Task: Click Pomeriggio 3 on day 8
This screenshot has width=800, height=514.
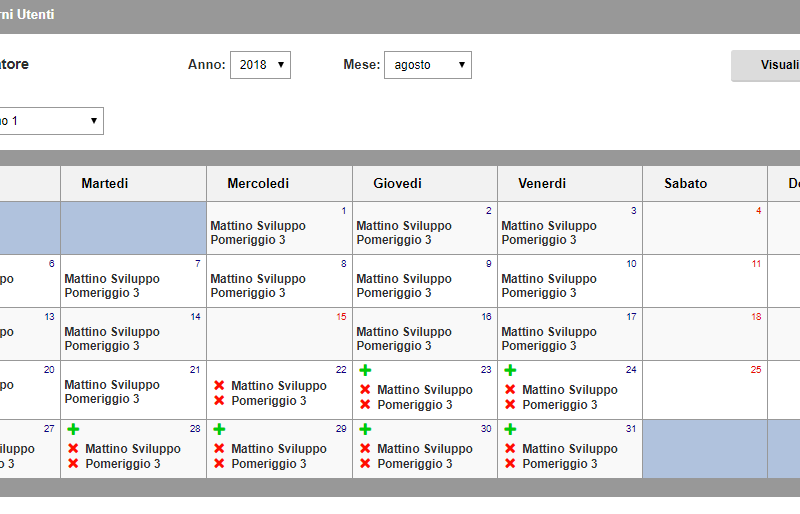Action: 248,293
